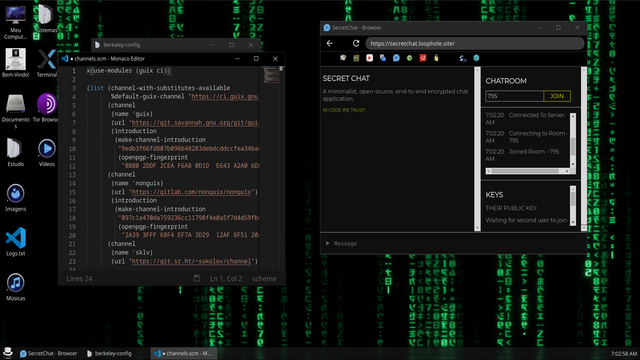
Task: Click the Monaco Editor minimap
Action: [x=271, y=75]
